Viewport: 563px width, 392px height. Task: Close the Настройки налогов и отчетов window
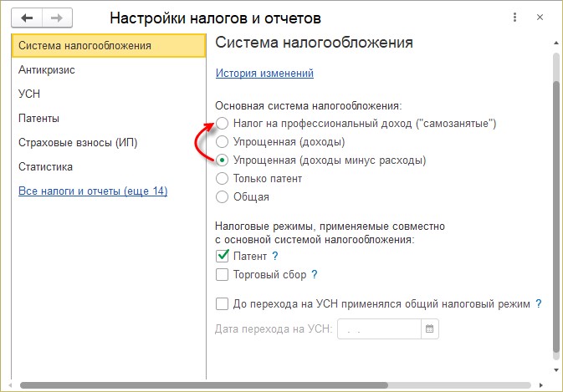click(540, 18)
